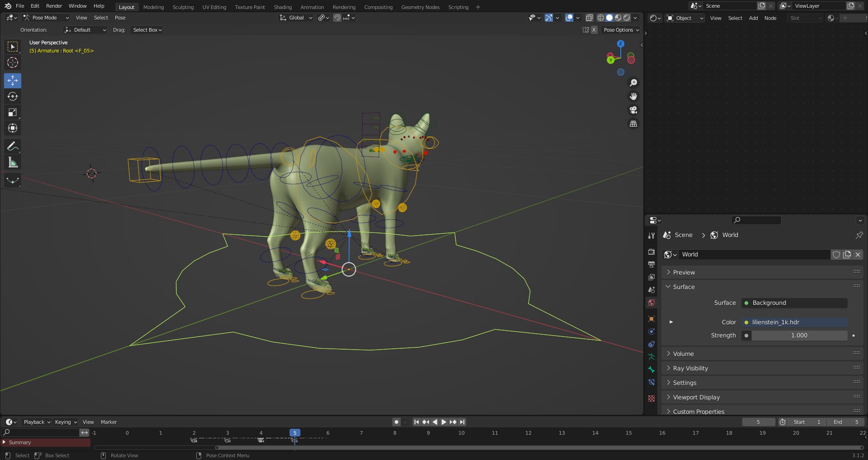The width and height of the screenshot is (868, 460).
Task: Open the Output properties tab
Action: pyautogui.click(x=651, y=264)
